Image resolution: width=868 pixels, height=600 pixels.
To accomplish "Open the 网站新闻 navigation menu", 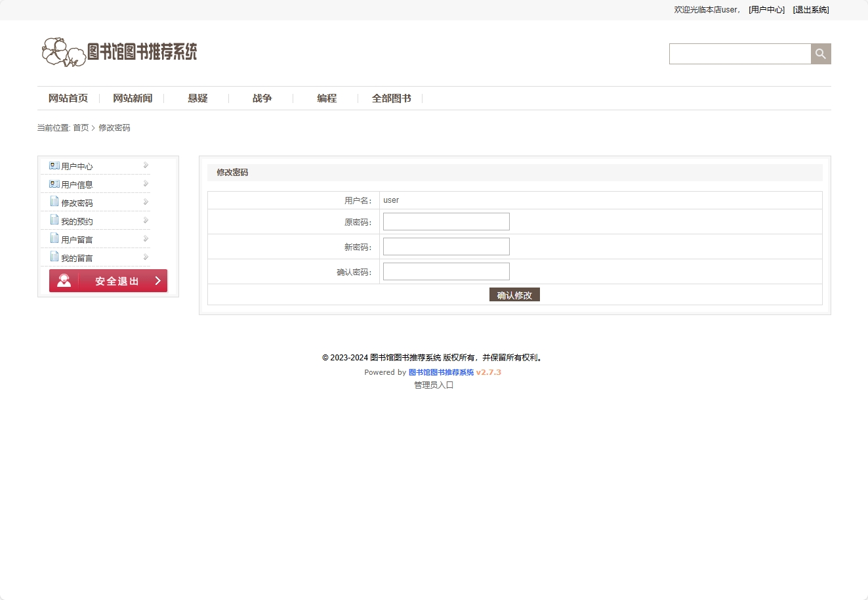I will point(133,98).
